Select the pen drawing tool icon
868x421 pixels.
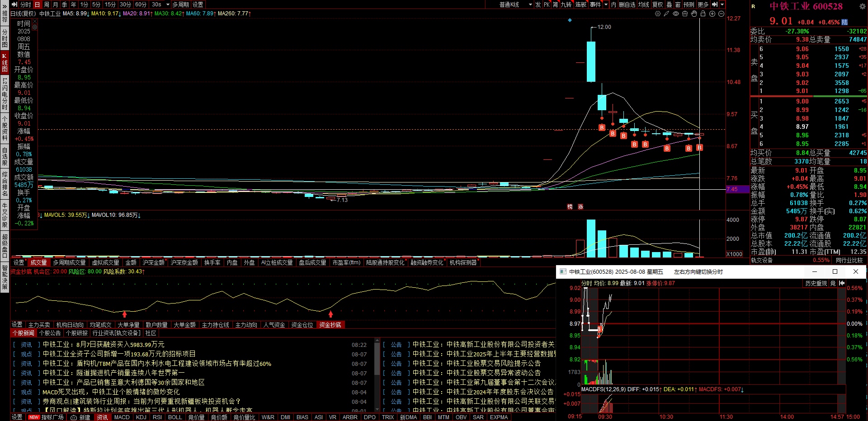tap(666, 14)
